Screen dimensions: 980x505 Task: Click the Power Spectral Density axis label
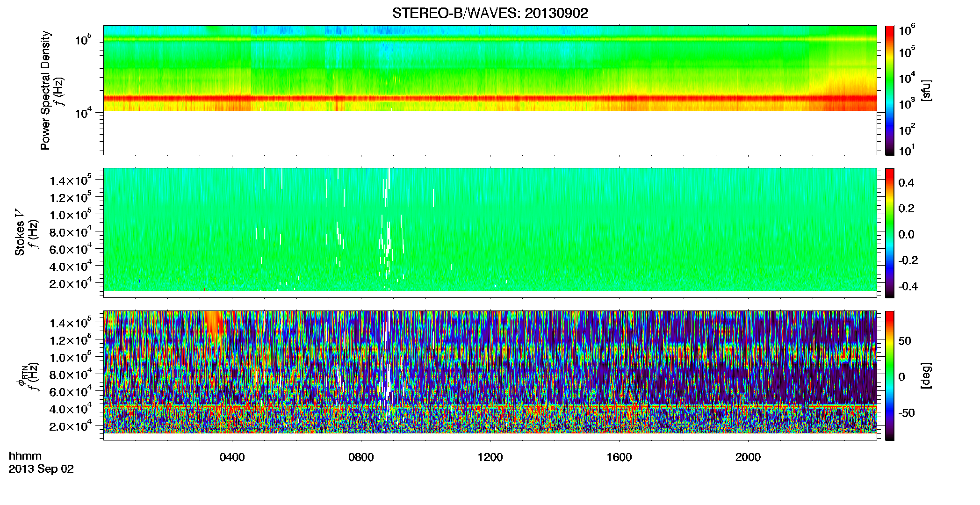45,90
